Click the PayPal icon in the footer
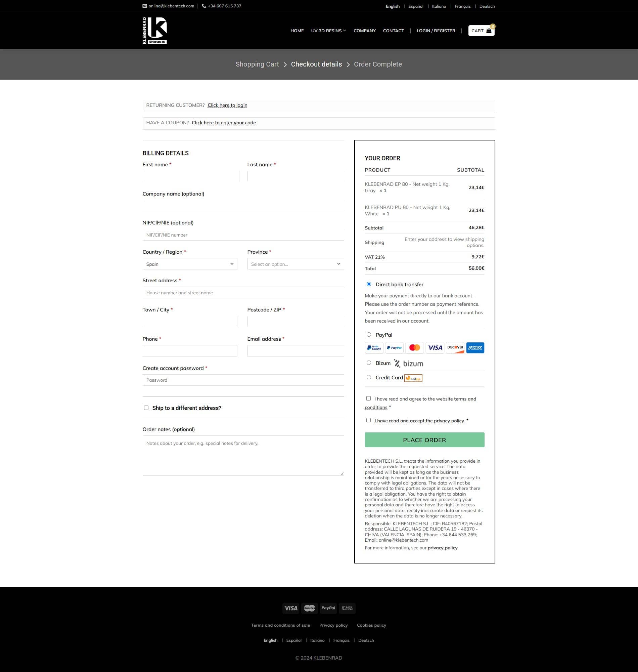Viewport: 638px width, 672px height. 328,608
